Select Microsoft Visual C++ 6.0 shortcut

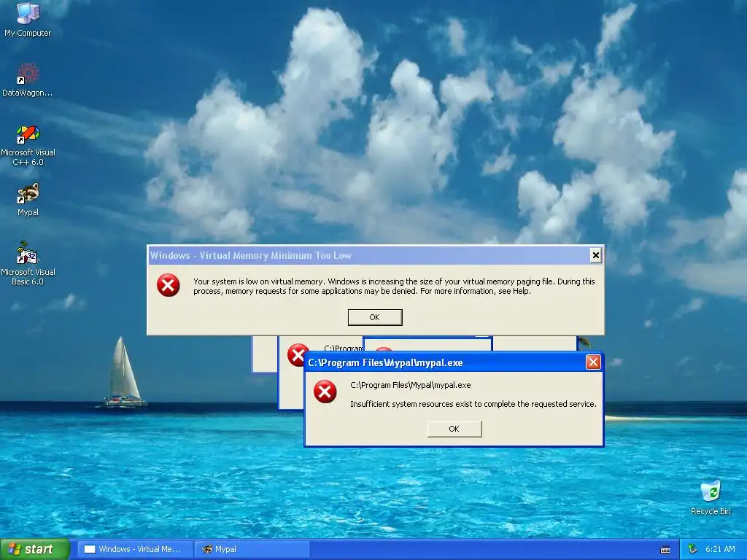28,145
